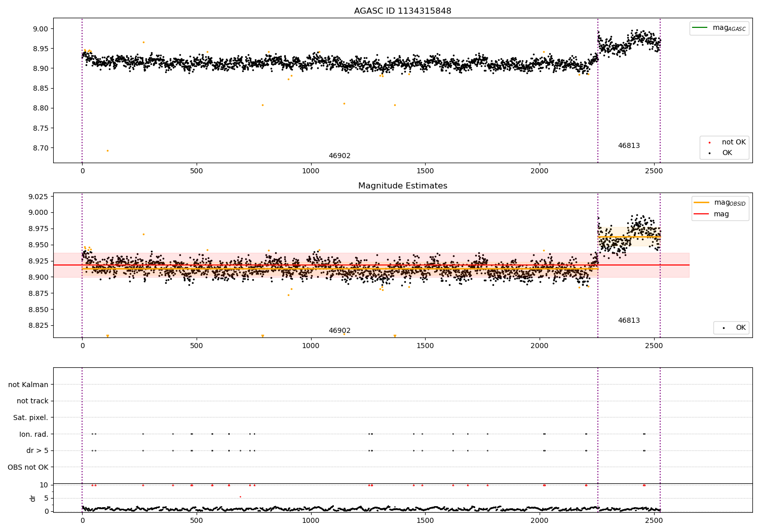Viewport: 760px width, 532px height.
Task: Click the orange outlier point near 8.69 magnitude
Action: coord(107,150)
